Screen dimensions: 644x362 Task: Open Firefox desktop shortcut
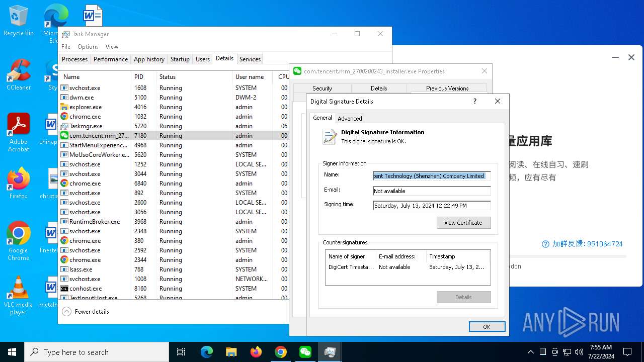[x=18, y=184]
